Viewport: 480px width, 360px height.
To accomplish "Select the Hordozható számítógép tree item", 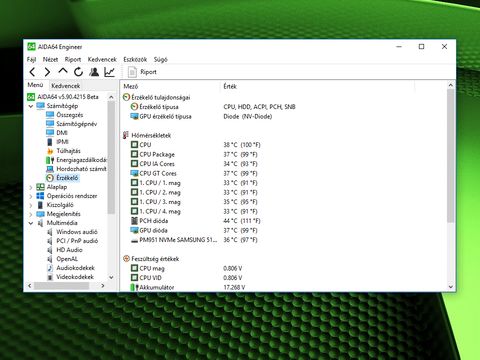I will coord(81,169).
